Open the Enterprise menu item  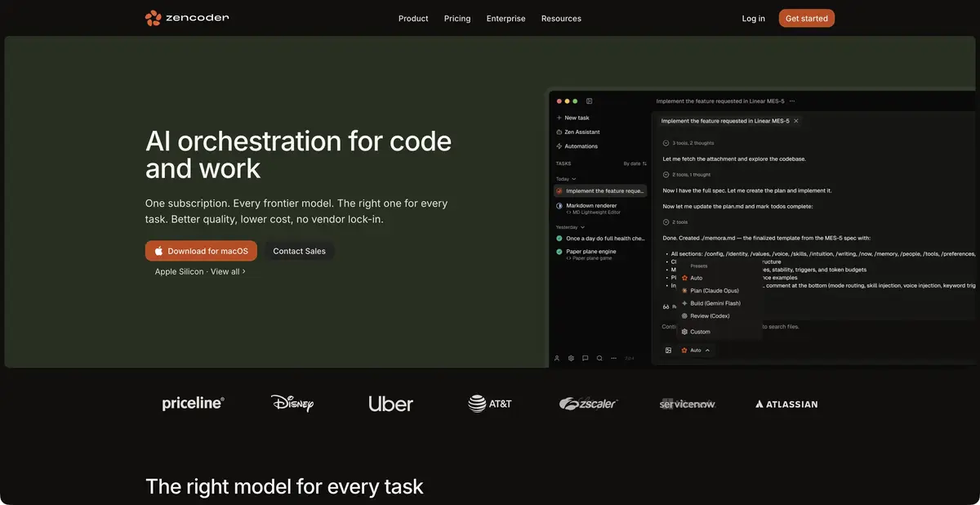click(506, 18)
